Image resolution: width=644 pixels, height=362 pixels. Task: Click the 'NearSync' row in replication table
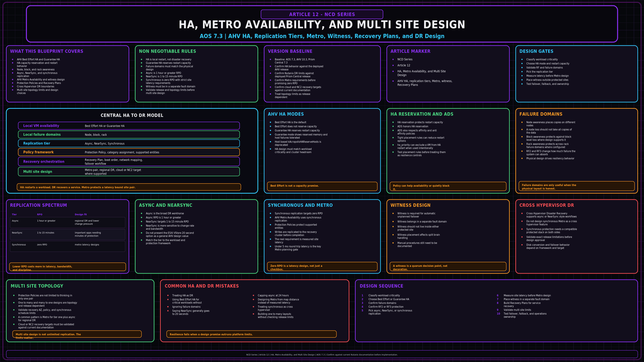(x=68, y=234)
